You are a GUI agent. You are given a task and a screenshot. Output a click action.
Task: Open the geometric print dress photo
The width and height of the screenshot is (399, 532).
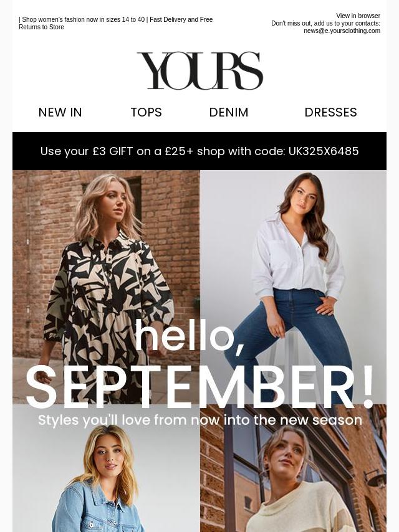106,287
